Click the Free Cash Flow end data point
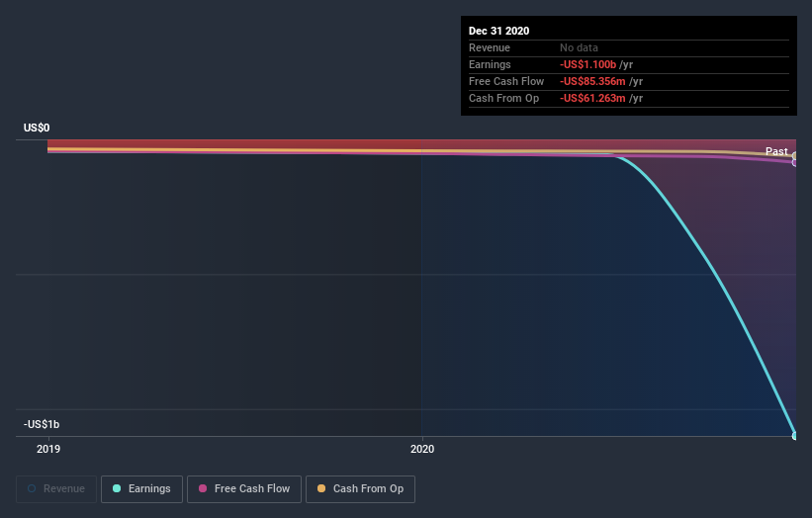The height and width of the screenshot is (518, 812). click(x=795, y=162)
